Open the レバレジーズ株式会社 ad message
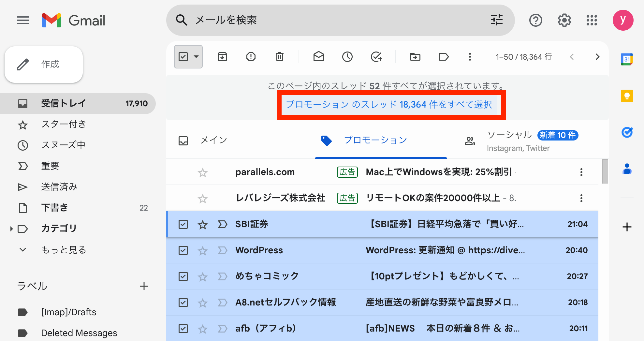Screen dimensions: 644x341 (x=382, y=198)
